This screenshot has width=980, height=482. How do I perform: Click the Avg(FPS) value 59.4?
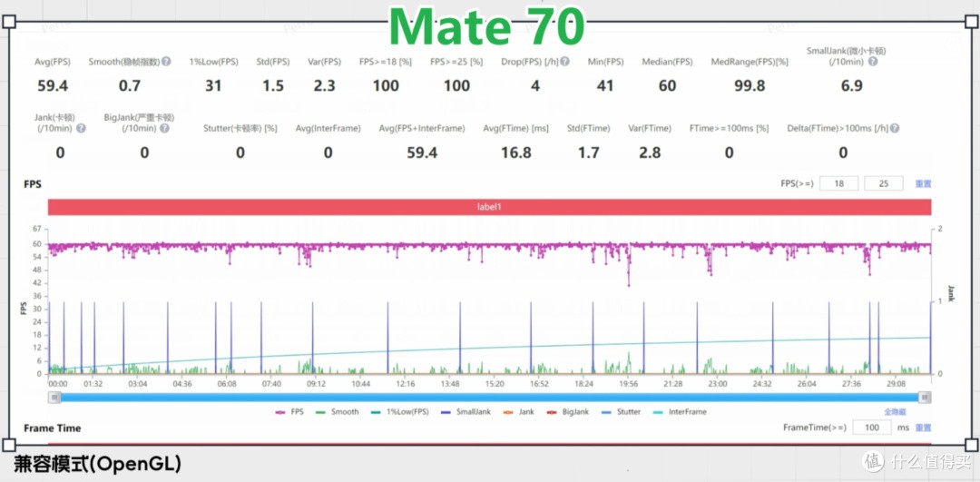click(x=53, y=85)
